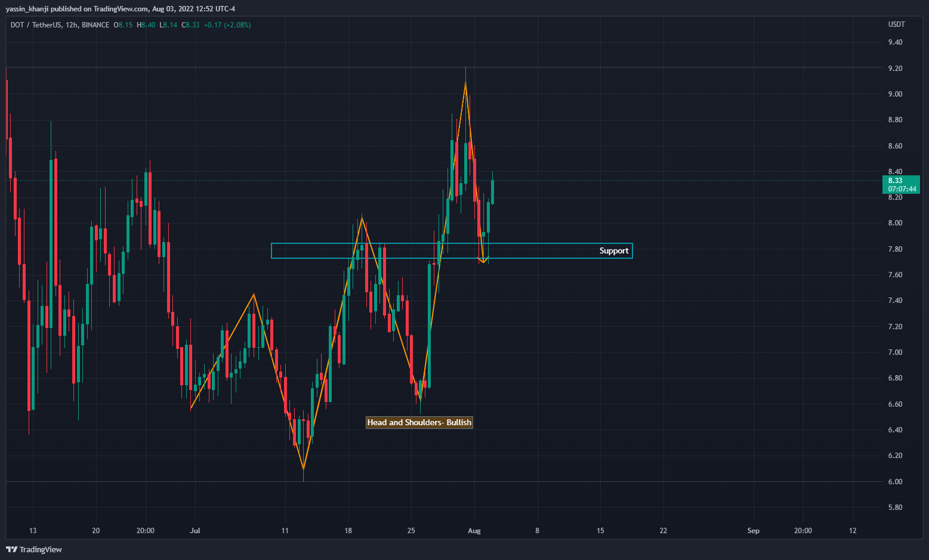This screenshot has width=929, height=560.
Task: Click the USDT currency label
Action: (896, 24)
